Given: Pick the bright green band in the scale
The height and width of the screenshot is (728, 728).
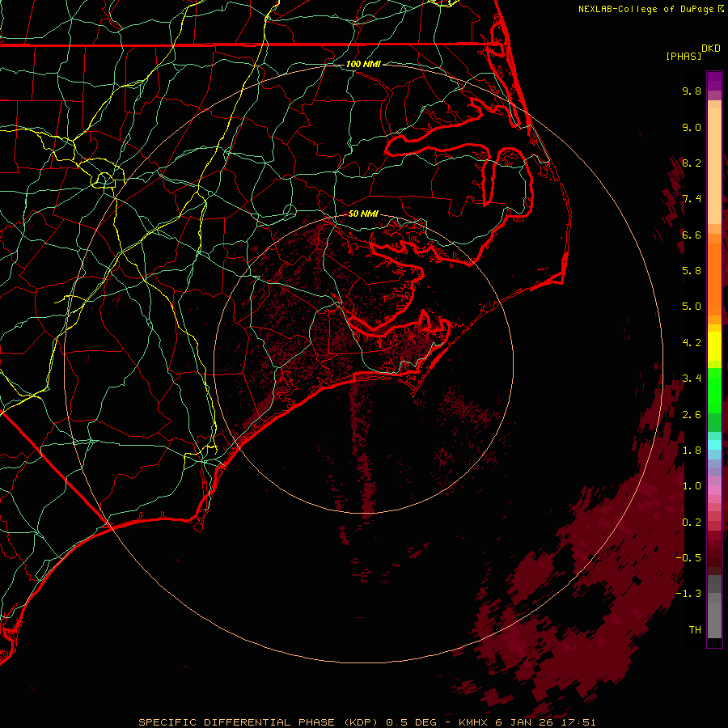Looking at the screenshot, I should (714, 390).
